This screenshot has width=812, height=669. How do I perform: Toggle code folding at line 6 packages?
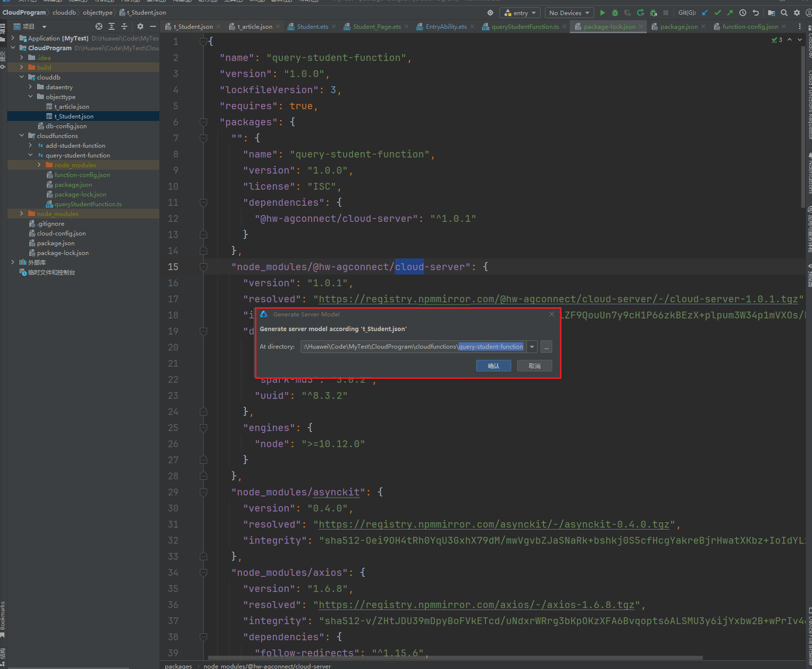203,122
